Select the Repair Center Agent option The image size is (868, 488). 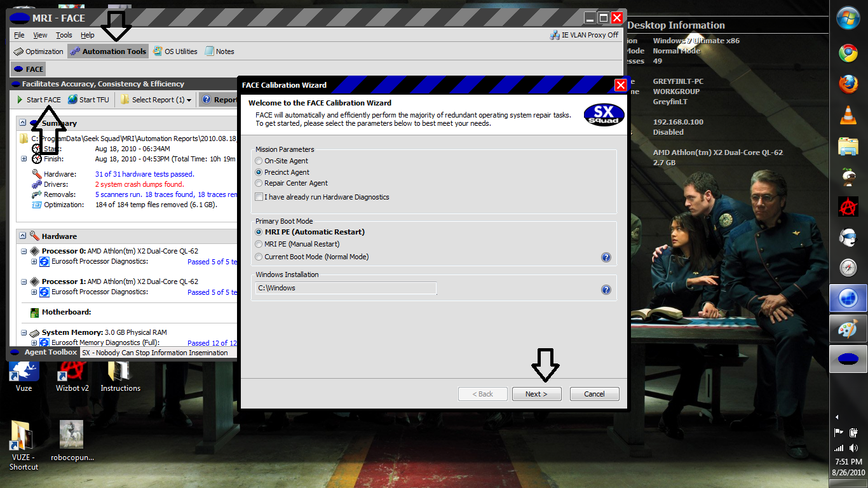point(259,183)
